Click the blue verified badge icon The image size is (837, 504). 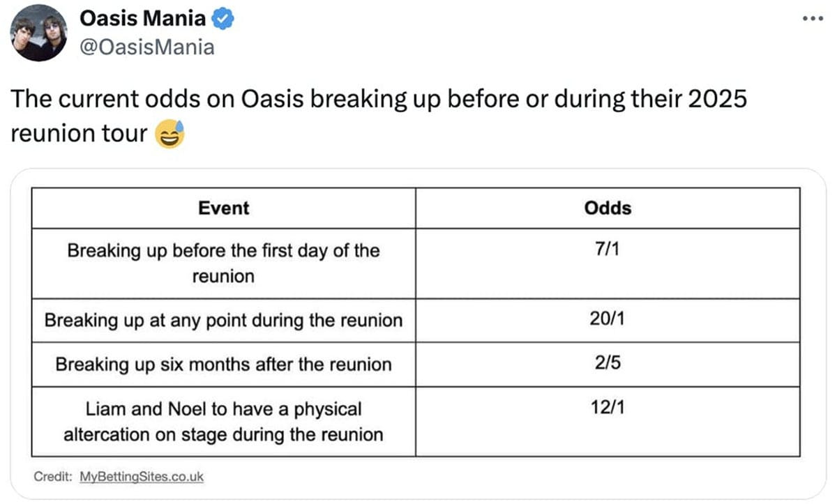[223, 20]
